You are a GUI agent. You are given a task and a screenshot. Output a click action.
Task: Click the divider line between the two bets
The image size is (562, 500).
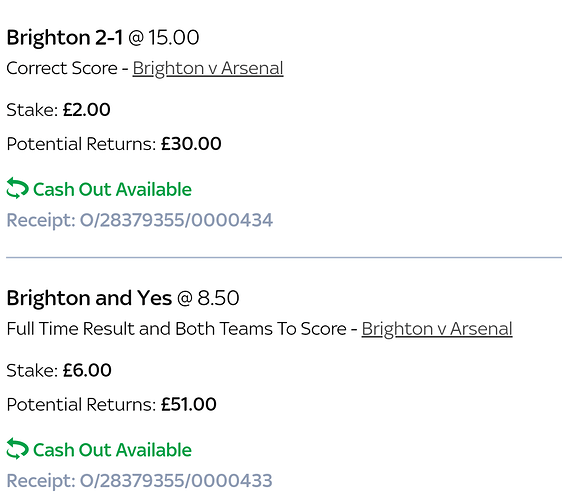coord(284,257)
